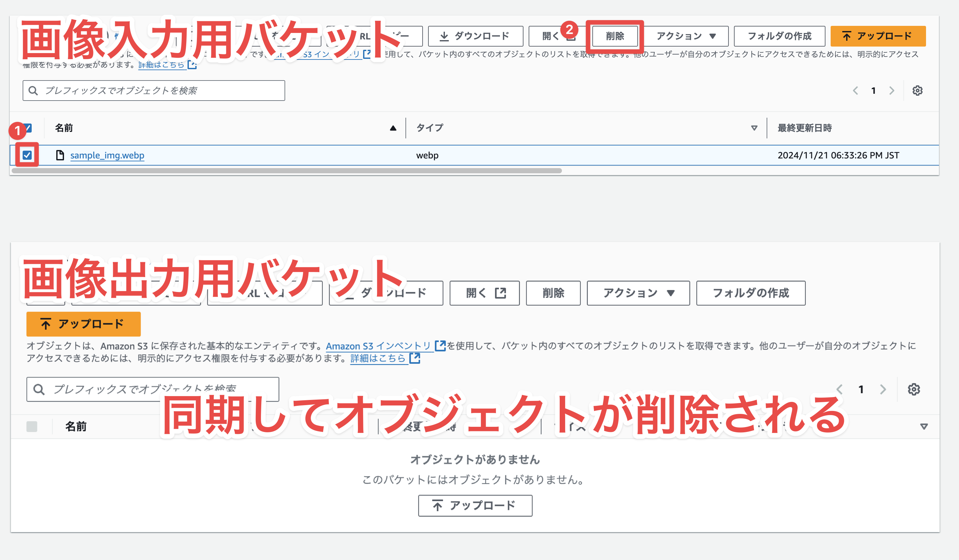This screenshot has width=959, height=560.
Task: Sort by Name ascending arrow
Action: [393, 128]
